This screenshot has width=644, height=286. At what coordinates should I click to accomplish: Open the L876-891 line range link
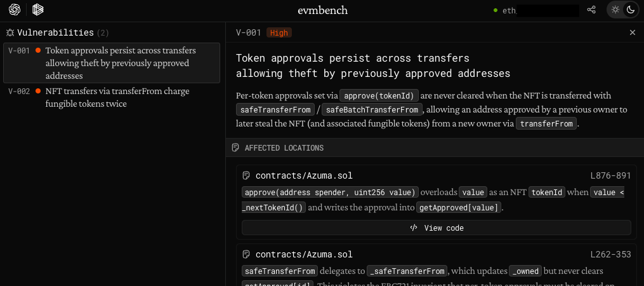coord(610,175)
